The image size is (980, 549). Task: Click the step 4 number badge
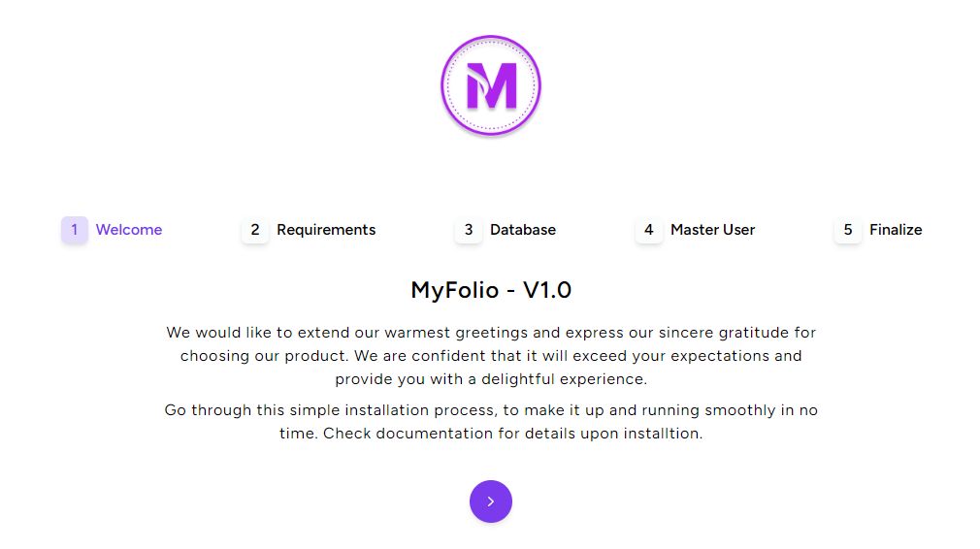649,230
